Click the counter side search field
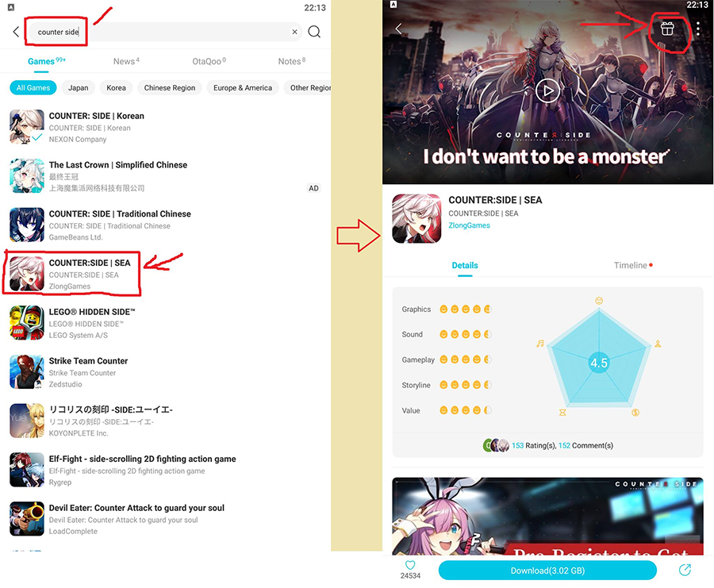This screenshot has width=714, height=588. [x=164, y=32]
